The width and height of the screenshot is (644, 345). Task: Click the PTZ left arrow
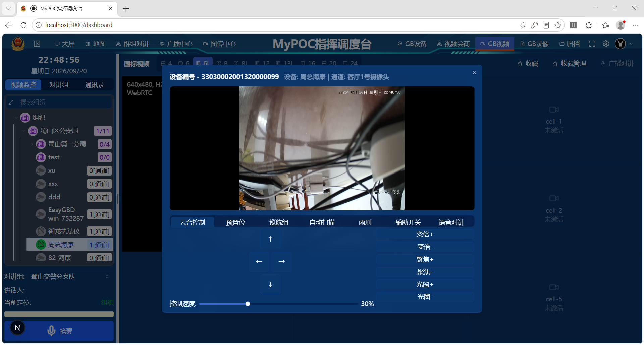[x=259, y=261]
